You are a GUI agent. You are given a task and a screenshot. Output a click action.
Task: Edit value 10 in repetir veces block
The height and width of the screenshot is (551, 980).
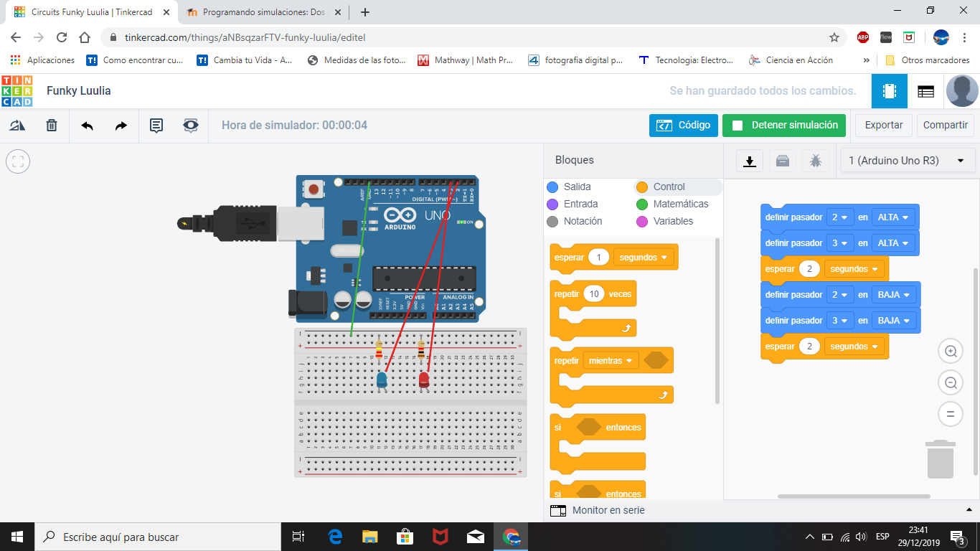[594, 293]
